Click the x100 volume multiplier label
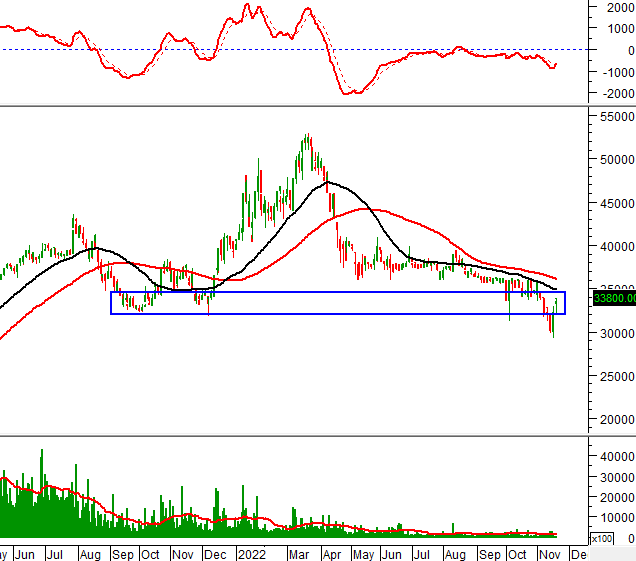636x561 pixels. point(603,539)
